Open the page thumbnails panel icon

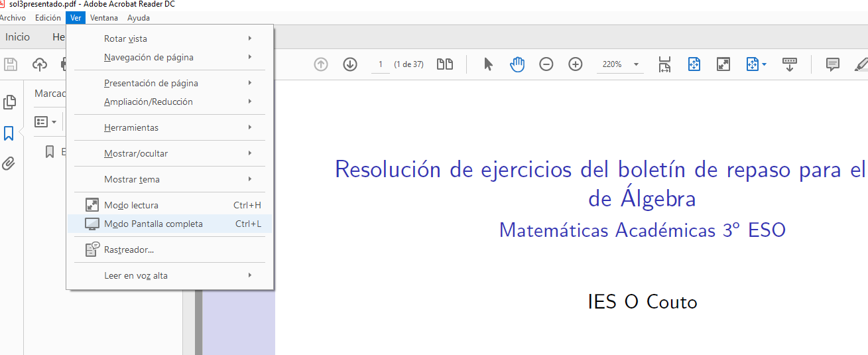tap(9, 102)
